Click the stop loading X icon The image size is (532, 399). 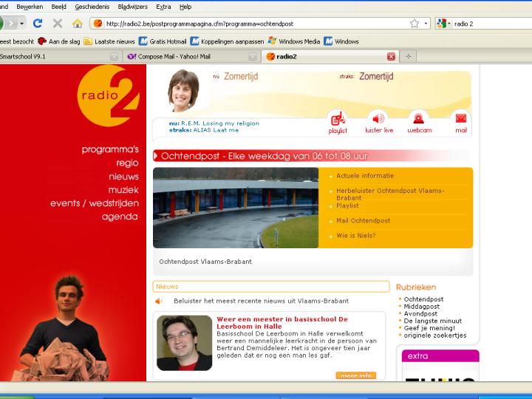[58, 24]
